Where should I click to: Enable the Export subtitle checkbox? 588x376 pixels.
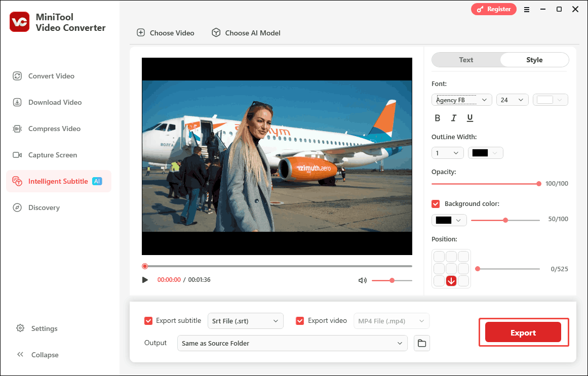(148, 320)
